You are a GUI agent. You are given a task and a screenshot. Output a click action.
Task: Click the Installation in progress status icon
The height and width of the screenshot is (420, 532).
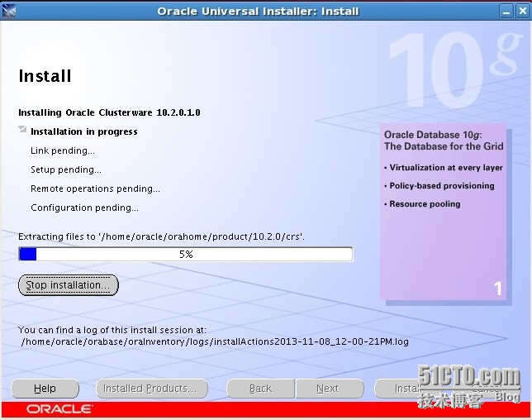pos(22,129)
